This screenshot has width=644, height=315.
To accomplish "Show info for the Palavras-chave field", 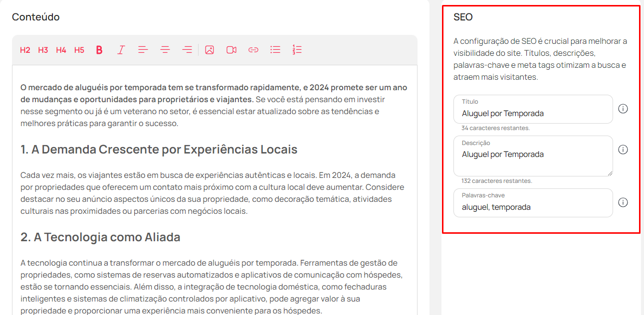I will tap(623, 202).
